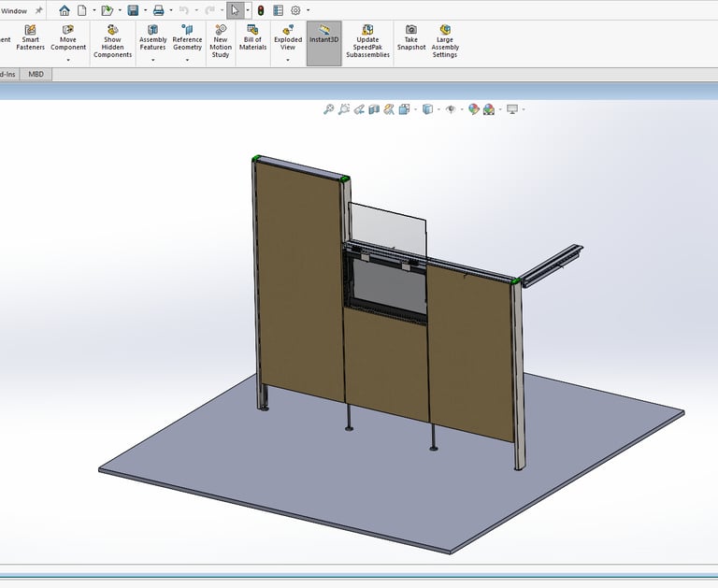Click Previous View icon
This screenshot has height=588, width=718.
coord(359,109)
